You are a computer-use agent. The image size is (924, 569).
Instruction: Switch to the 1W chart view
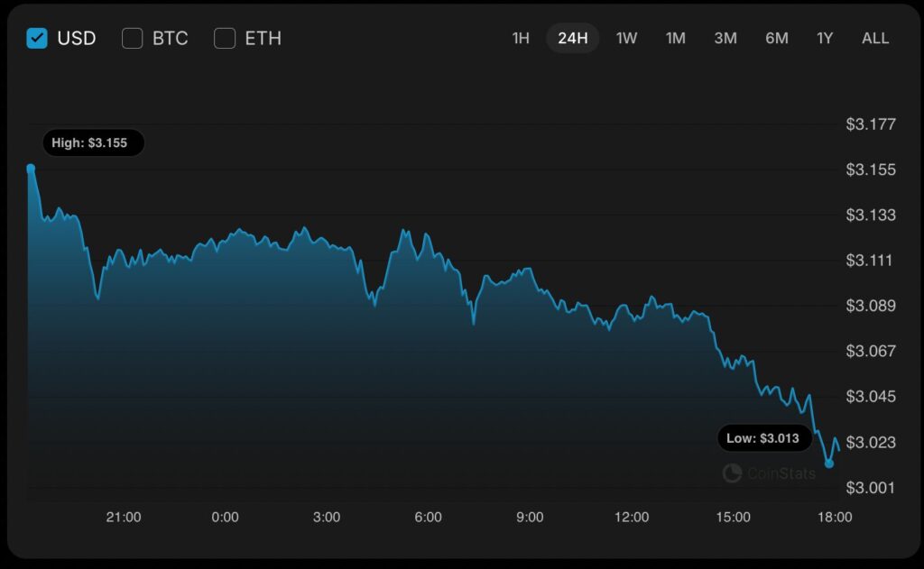[x=625, y=38]
